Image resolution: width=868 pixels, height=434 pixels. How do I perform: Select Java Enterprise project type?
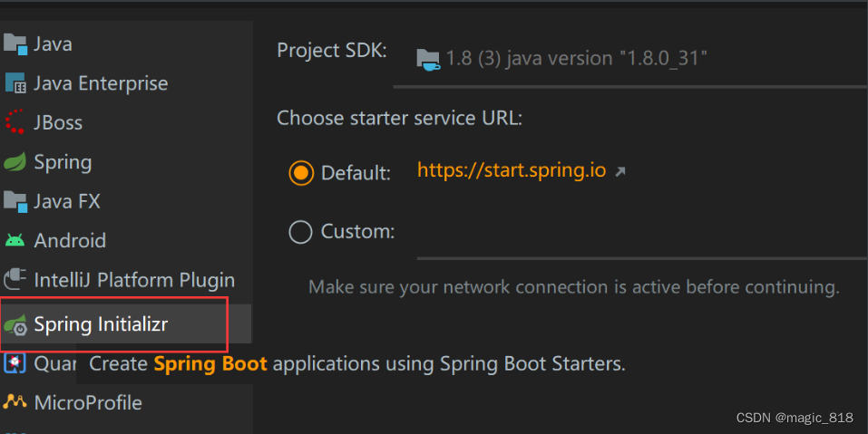click(126, 83)
